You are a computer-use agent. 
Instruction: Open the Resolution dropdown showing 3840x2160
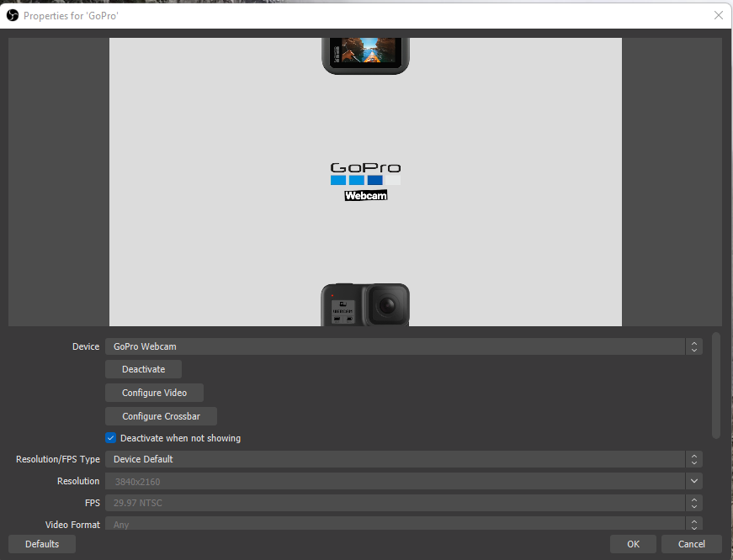pyautogui.click(x=403, y=481)
